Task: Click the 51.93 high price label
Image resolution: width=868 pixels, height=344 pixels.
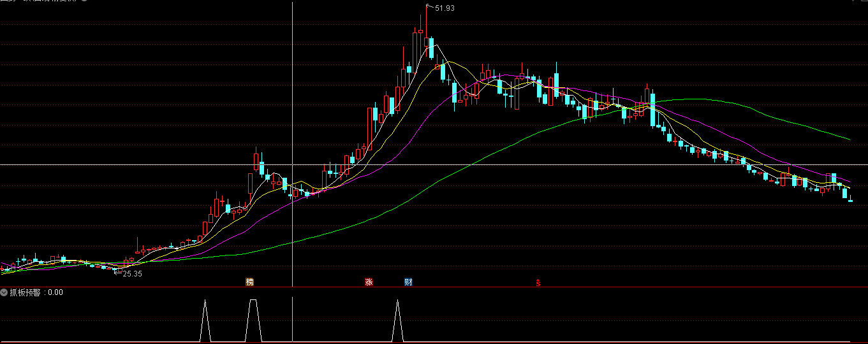Action: (x=445, y=8)
